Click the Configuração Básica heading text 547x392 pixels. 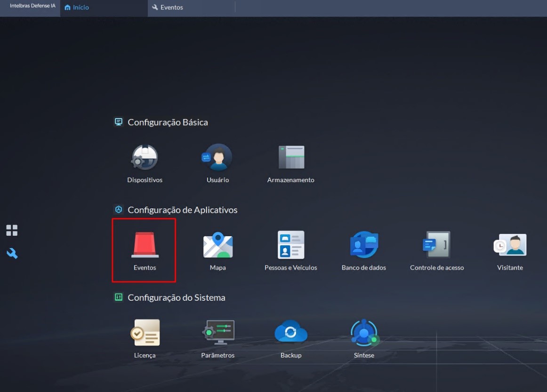point(168,122)
